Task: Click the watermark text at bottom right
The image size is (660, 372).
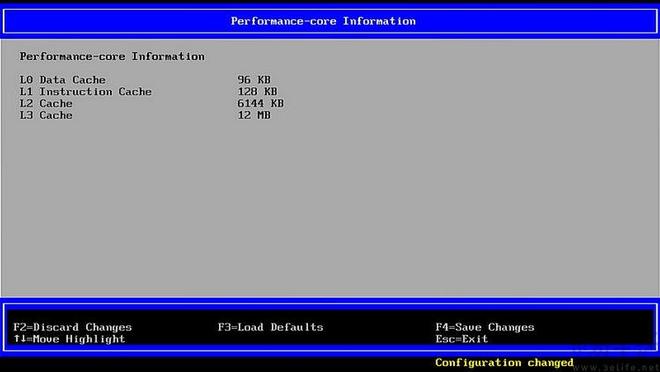Action: (x=617, y=367)
